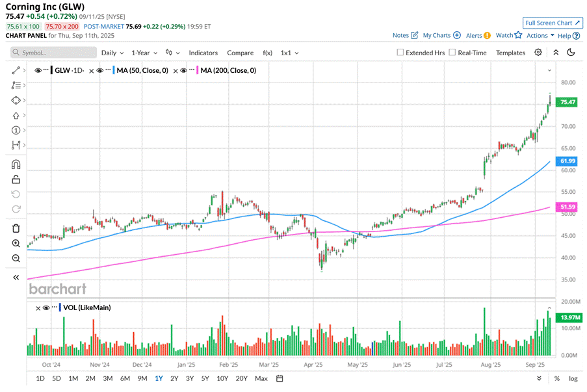Viewport: 587px width, 392px height.
Task: Click the pink MA 200 color marker
Action: click(x=197, y=70)
